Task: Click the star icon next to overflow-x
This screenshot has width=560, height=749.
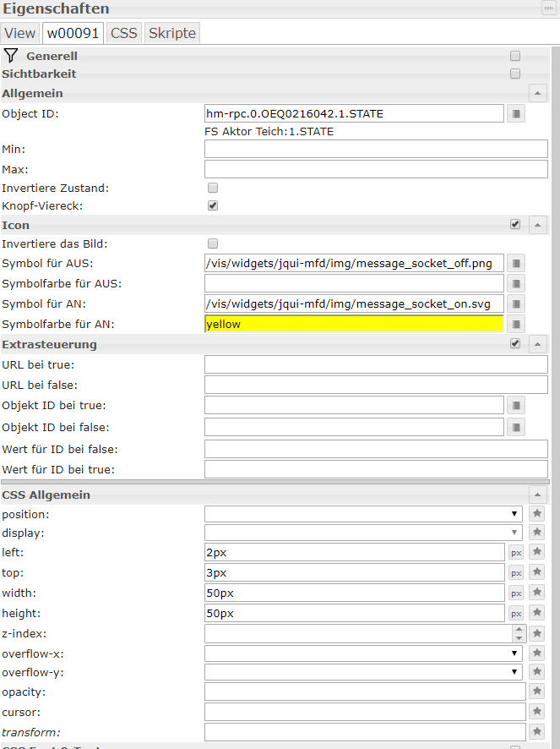Action: click(x=537, y=653)
